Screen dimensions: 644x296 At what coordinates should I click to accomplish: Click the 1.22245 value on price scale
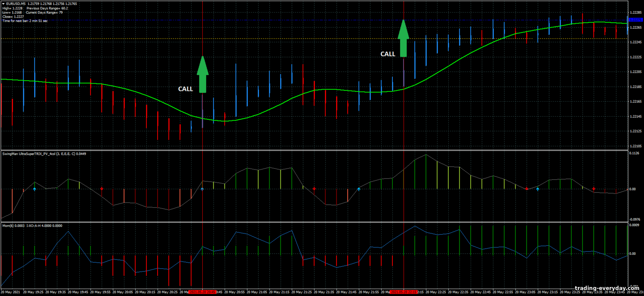click(x=635, y=42)
